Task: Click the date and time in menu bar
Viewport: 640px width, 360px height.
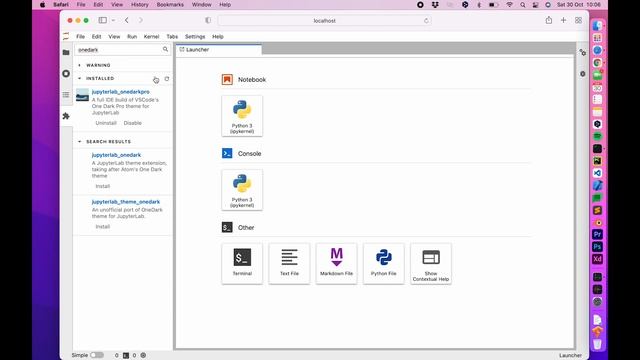Action: click(x=579, y=5)
